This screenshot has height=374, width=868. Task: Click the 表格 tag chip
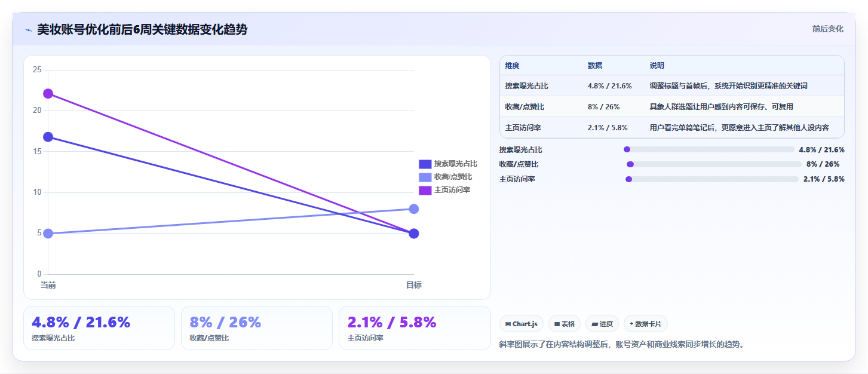(565, 324)
